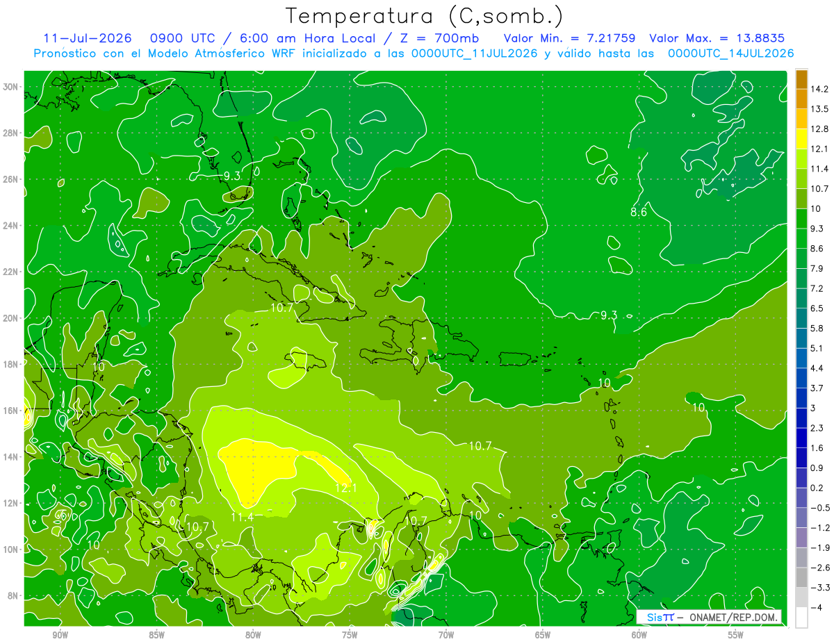
Task: Click the '7.2' colorbar scale label
Action: (x=817, y=288)
